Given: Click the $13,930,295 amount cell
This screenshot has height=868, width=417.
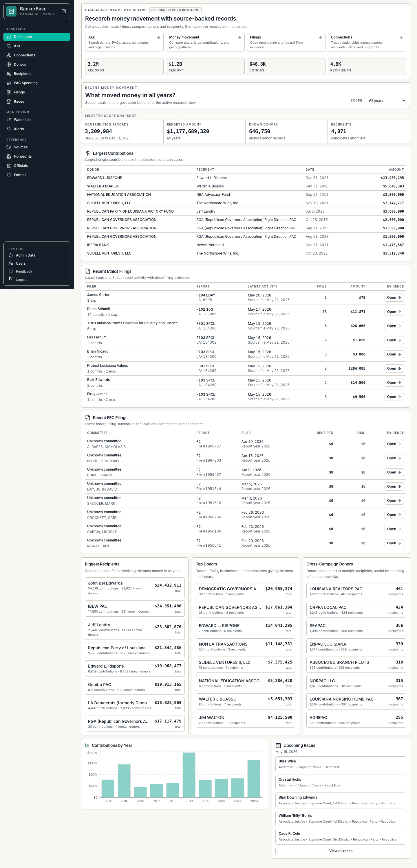Looking at the screenshot, I should [392, 178].
